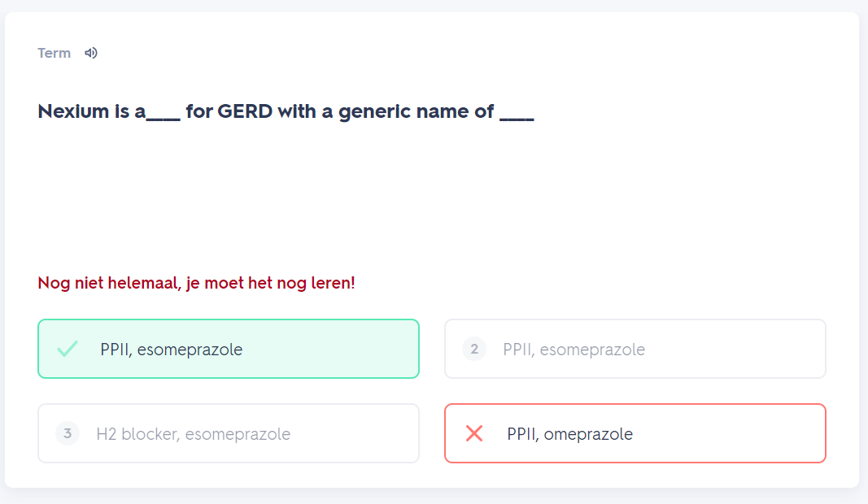Choose the H2 blocker, esomeprazole option

228,433
